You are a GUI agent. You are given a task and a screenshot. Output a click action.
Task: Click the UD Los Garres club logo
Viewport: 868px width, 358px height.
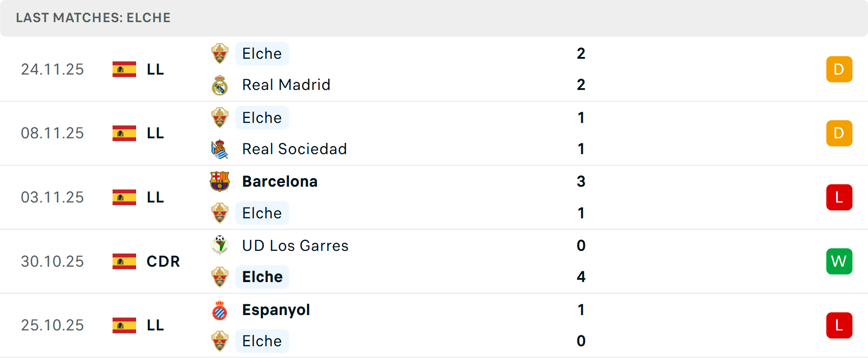click(x=220, y=245)
